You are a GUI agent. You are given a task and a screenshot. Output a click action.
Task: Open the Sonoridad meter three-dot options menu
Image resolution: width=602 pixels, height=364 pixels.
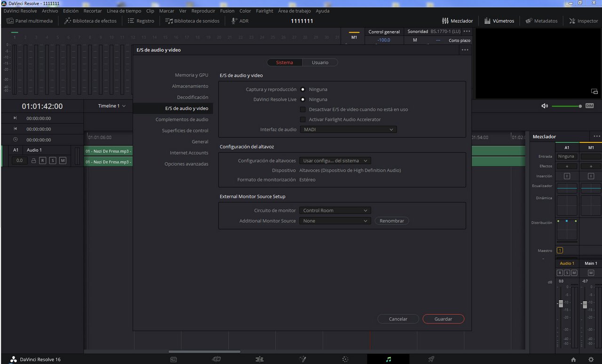467,31
